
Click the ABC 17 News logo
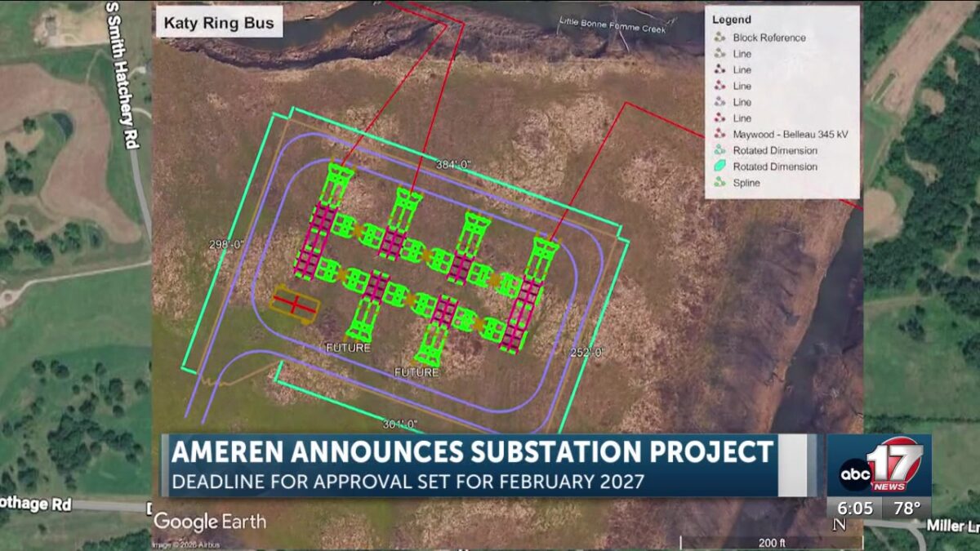click(x=879, y=465)
